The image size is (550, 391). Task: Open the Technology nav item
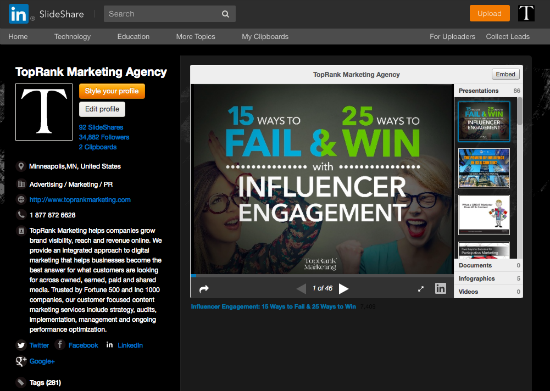[73, 36]
